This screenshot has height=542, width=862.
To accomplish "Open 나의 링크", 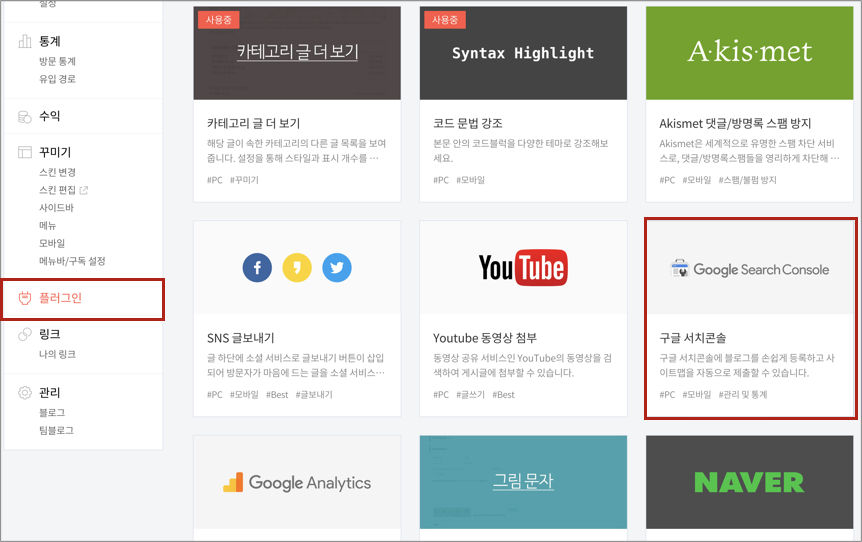I will (x=57, y=355).
